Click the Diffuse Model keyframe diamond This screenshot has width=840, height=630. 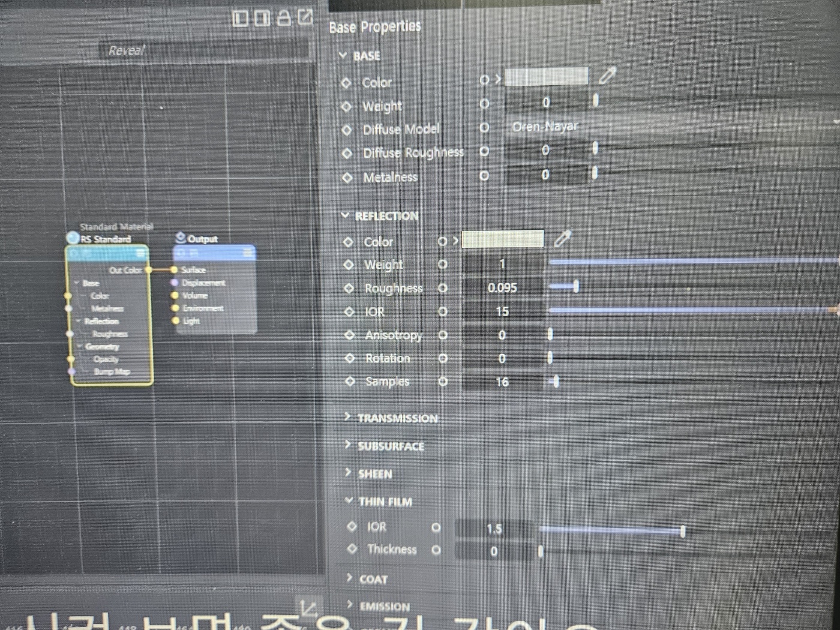347,130
